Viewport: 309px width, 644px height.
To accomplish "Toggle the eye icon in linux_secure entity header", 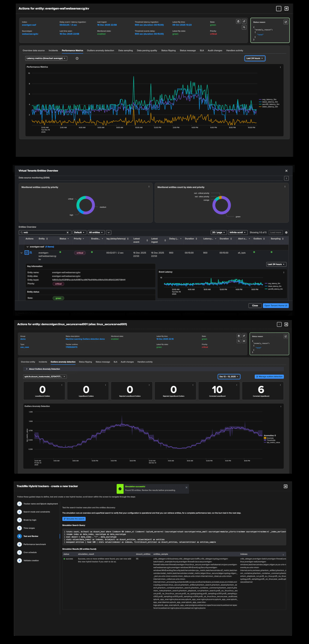I will point(244,341).
